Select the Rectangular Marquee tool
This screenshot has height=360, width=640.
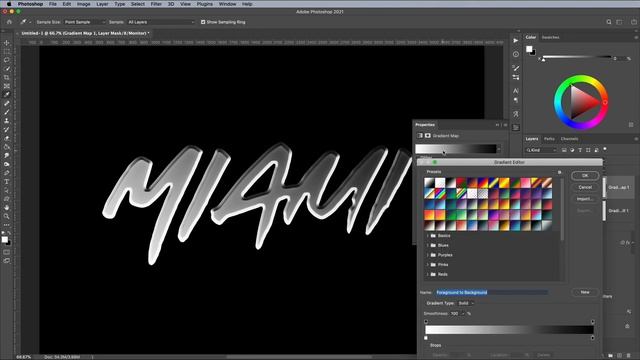coord(7,51)
